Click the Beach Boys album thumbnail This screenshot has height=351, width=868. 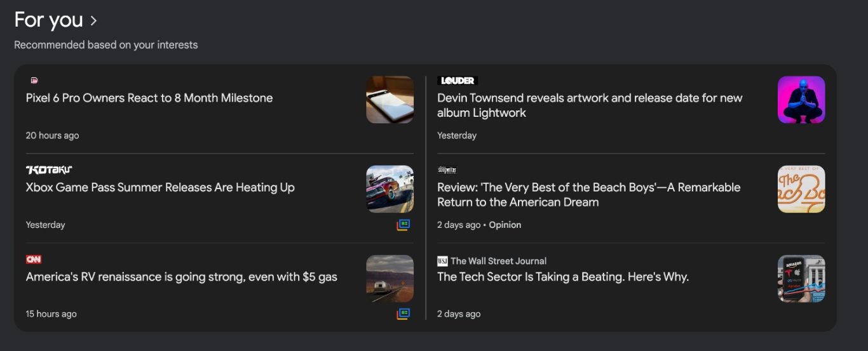(x=801, y=189)
